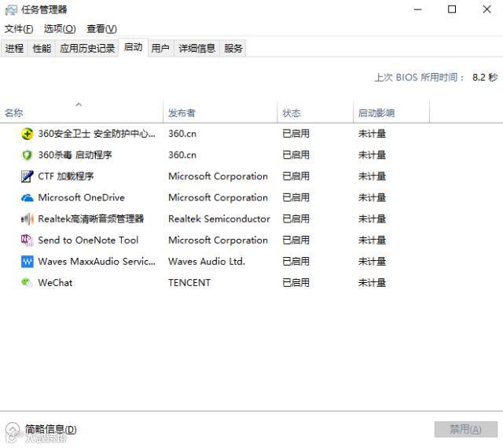Screen dimensions: 503x448
Task: Click 已启用 status in 360安全卫士 row
Action: (296, 134)
